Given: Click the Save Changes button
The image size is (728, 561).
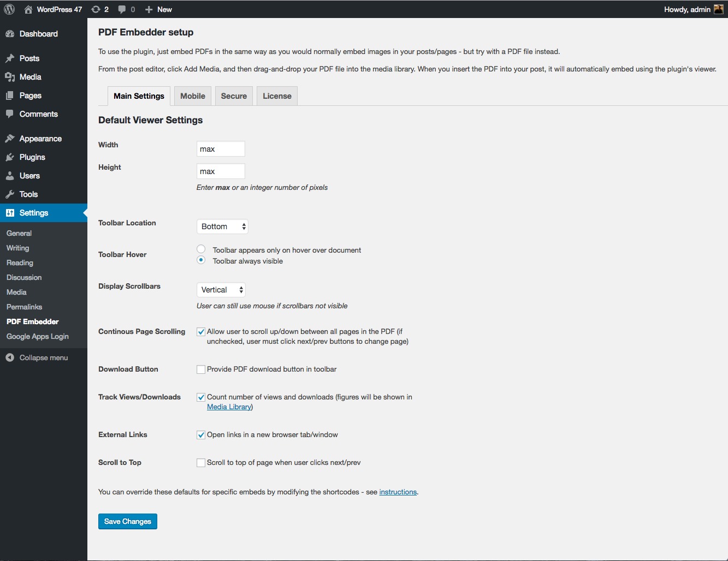Looking at the screenshot, I should (128, 522).
